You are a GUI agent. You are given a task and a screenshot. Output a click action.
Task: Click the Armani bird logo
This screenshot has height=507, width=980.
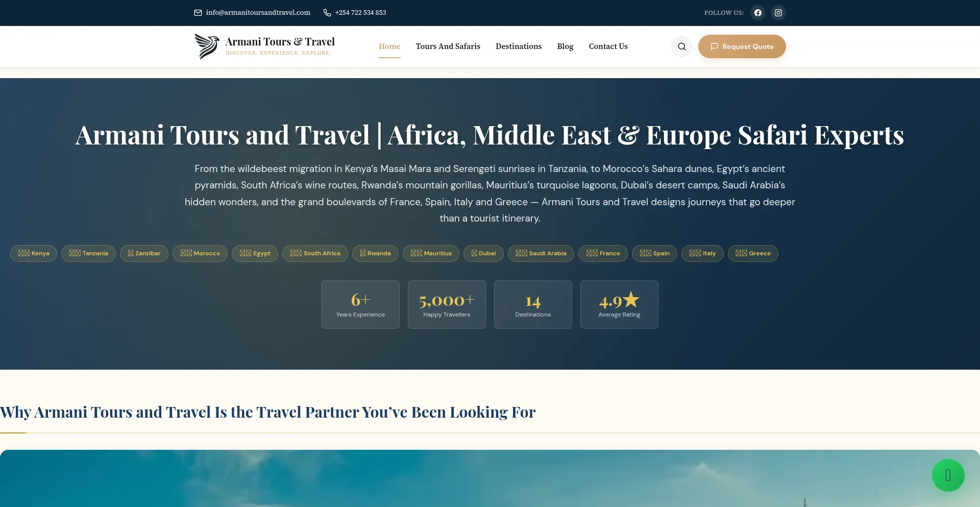coord(207,46)
